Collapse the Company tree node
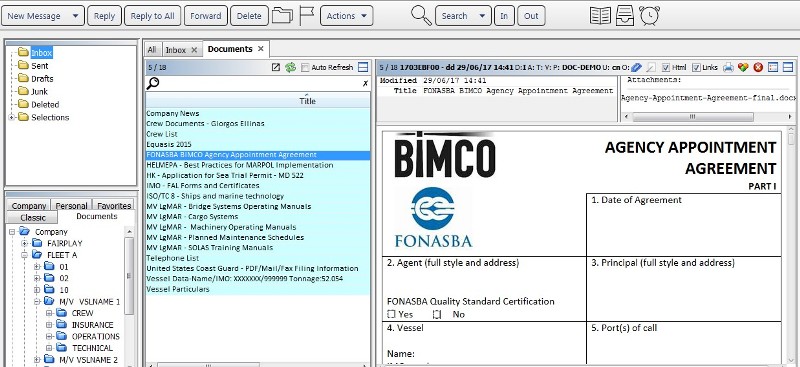The width and height of the screenshot is (800, 367). click(12, 232)
